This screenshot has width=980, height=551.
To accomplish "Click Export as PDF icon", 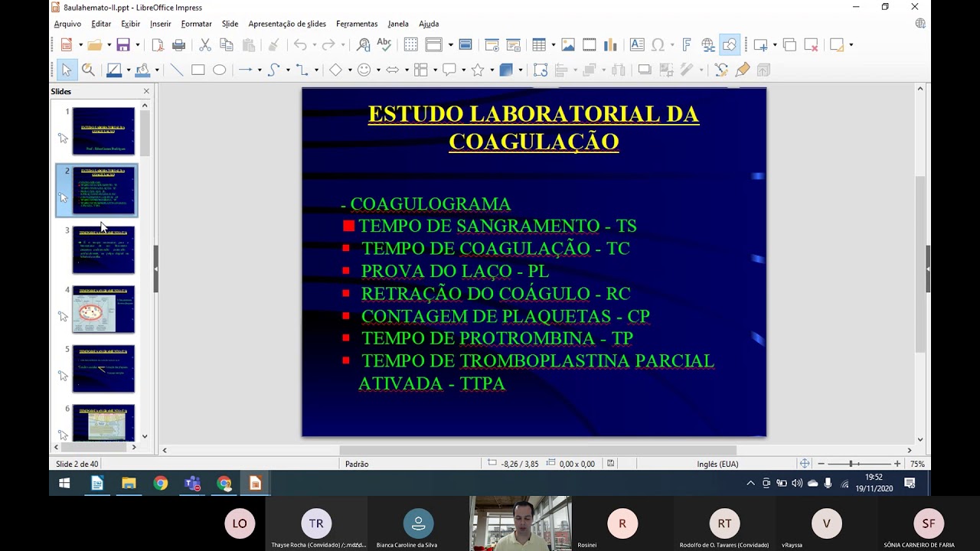I will (158, 45).
